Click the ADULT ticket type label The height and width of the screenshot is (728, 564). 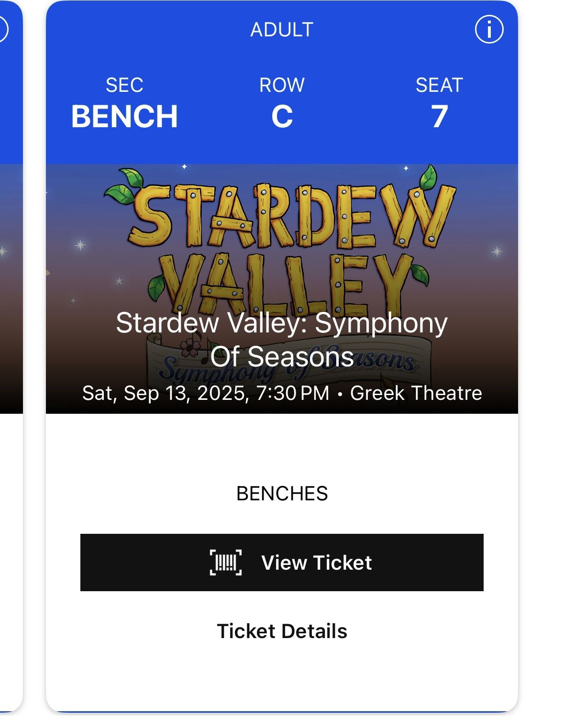coord(282,30)
